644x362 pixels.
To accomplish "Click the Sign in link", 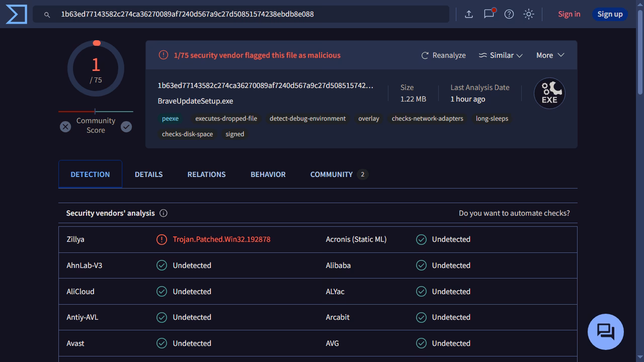I will pyautogui.click(x=569, y=14).
